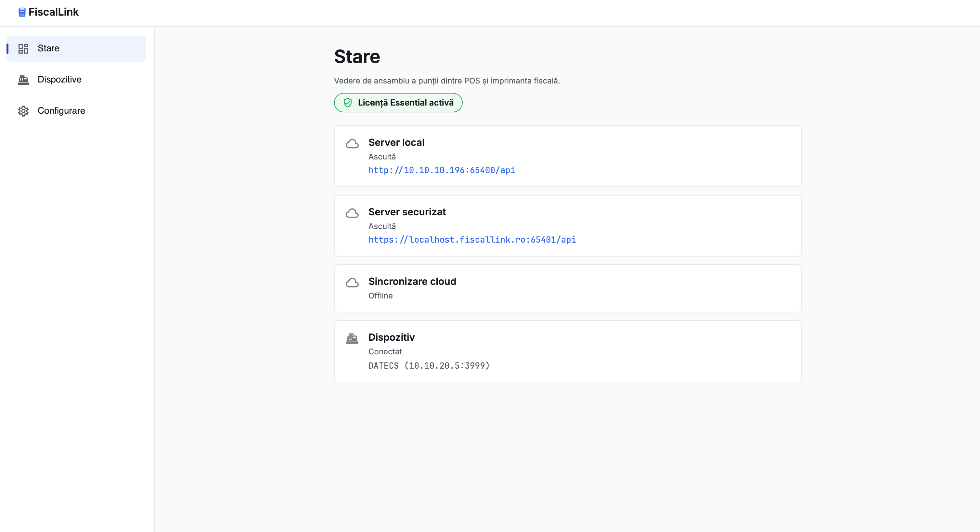Screen dimensions: 980x532
Task: Click the cloud icon beside Server securizat
Action: [x=352, y=213]
